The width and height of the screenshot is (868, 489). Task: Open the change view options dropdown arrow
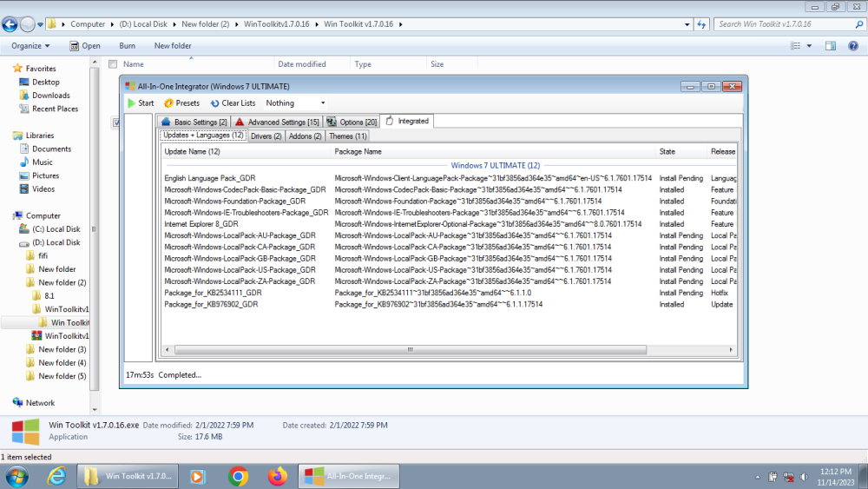tap(809, 46)
